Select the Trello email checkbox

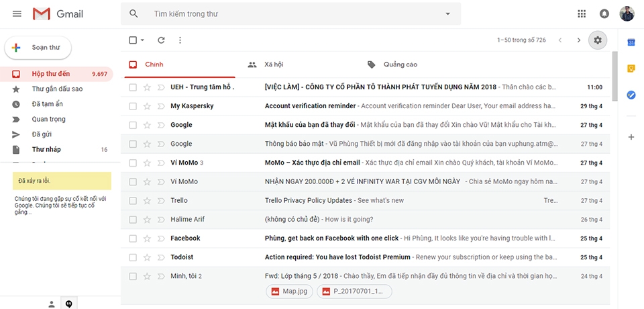pyautogui.click(x=133, y=201)
